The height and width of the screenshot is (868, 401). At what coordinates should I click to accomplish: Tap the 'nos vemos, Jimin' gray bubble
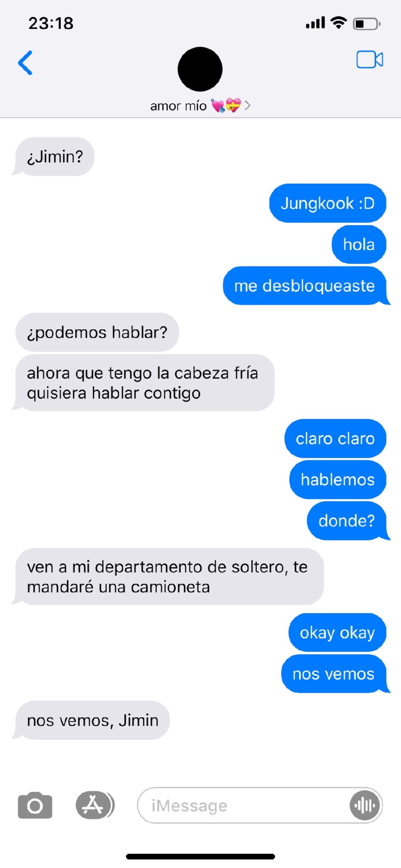[x=92, y=720]
